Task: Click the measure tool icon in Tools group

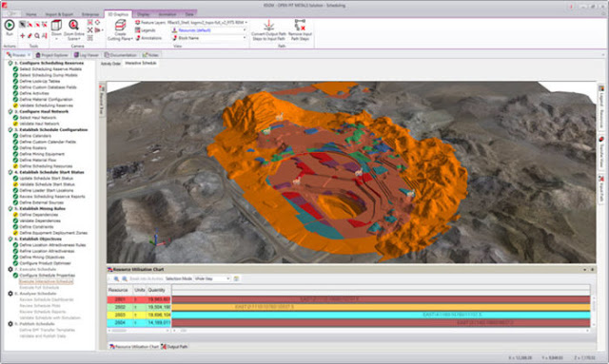Action: (45, 36)
